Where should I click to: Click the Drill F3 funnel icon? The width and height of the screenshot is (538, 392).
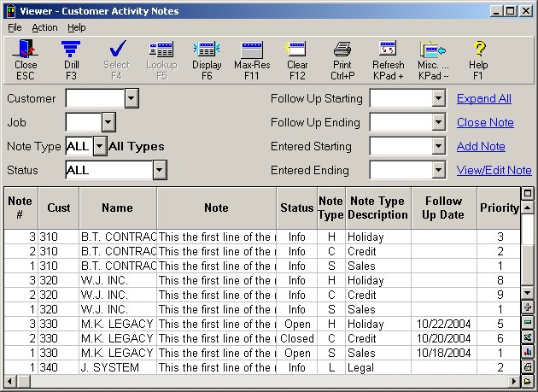click(71, 50)
